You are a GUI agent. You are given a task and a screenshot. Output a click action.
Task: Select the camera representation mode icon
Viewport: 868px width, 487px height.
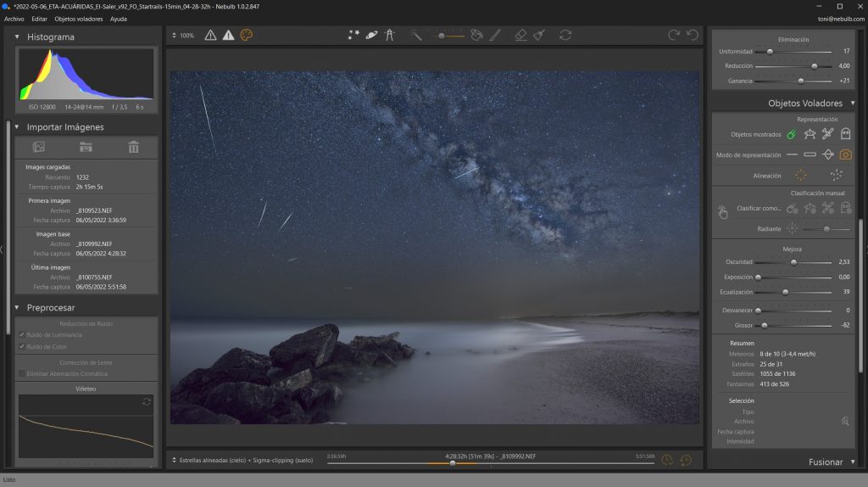tap(845, 154)
